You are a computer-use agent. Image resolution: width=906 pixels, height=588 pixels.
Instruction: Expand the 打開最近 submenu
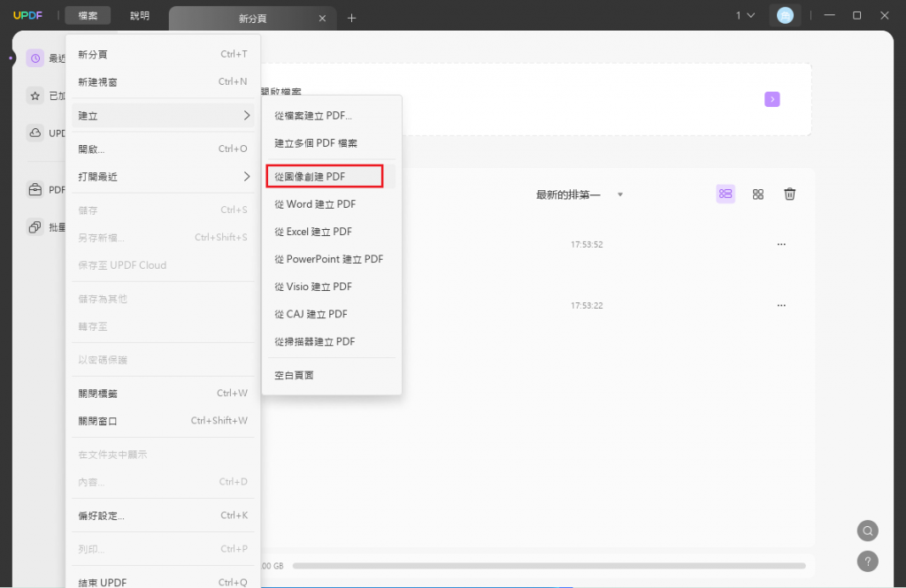pos(163,177)
